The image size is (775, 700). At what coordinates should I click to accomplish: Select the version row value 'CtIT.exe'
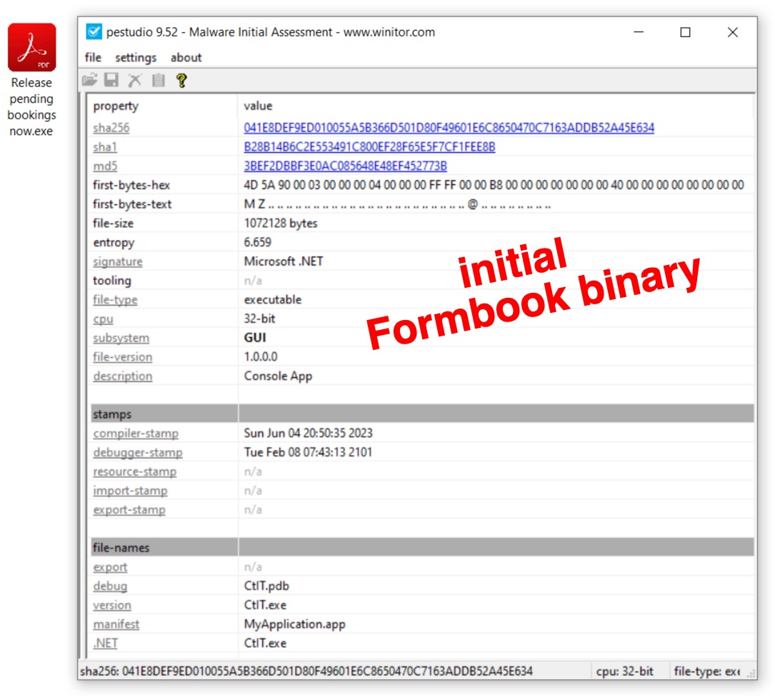265,605
